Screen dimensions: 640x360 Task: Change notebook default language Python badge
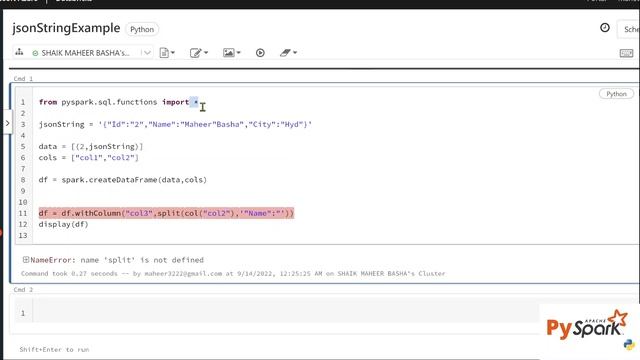142,29
